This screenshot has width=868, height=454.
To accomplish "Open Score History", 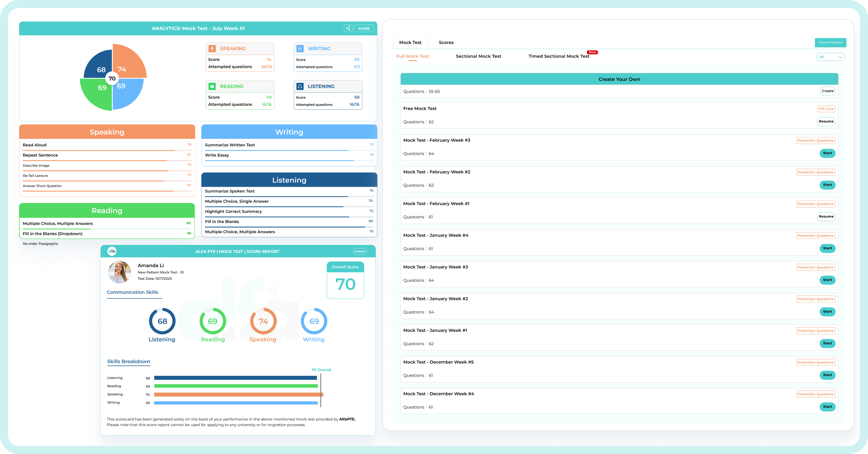I will coord(831,42).
